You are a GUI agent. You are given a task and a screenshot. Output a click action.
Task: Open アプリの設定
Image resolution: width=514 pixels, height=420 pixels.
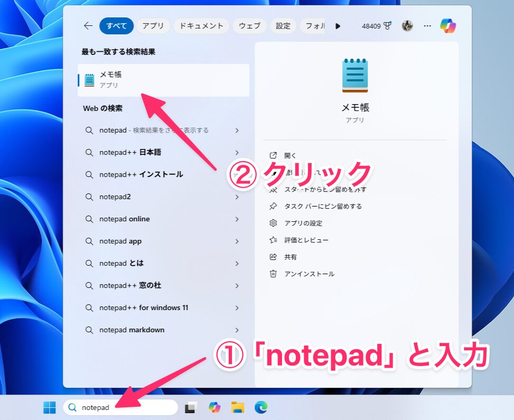coord(303,223)
